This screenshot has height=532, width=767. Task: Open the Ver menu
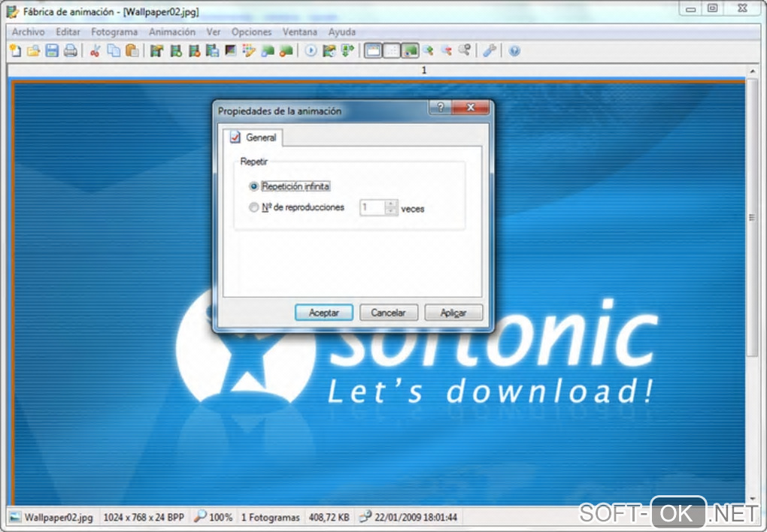tap(214, 32)
